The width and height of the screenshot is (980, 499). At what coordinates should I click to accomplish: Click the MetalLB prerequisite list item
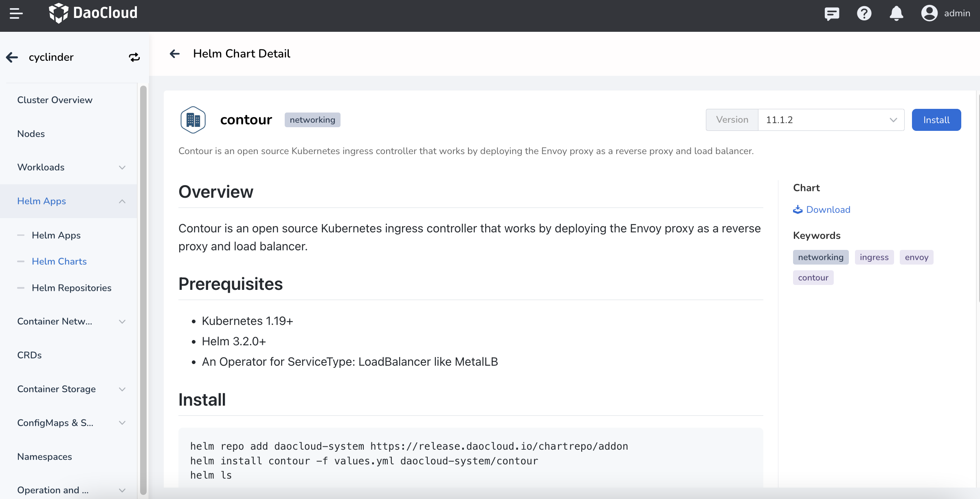pos(350,362)
